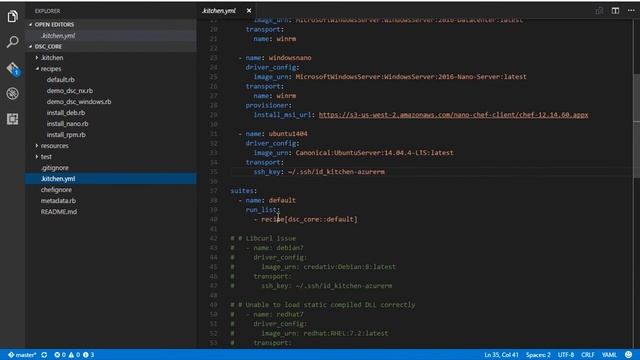Click the 'name: windowsnano' line
This screenshot has width=640, height=360.
point(278,58)
